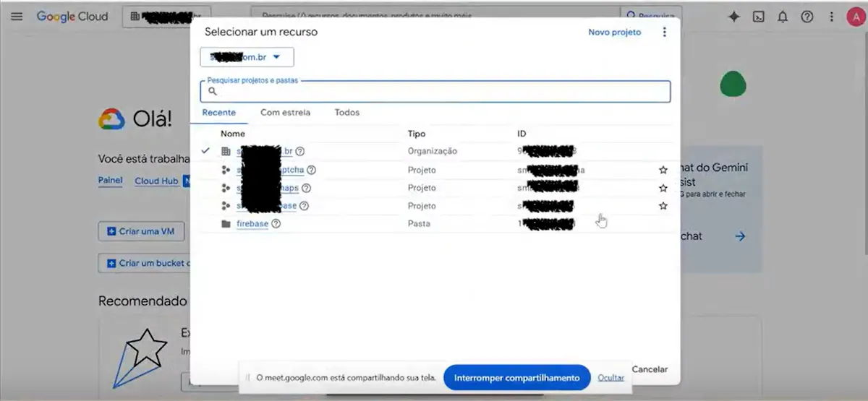868x401 pixels.
Task: Switch to the Todos tab
Action: pos(347,112)
